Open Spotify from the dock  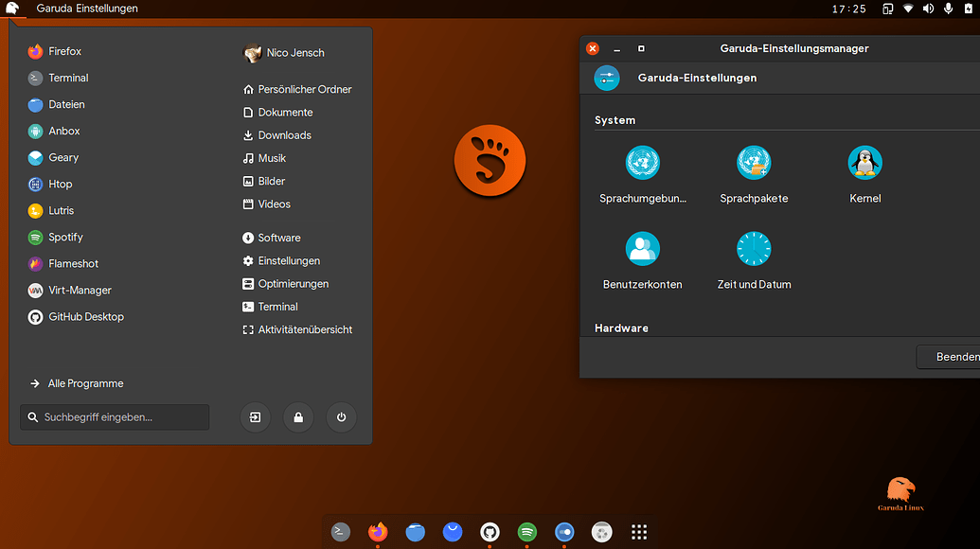point(527,532)
